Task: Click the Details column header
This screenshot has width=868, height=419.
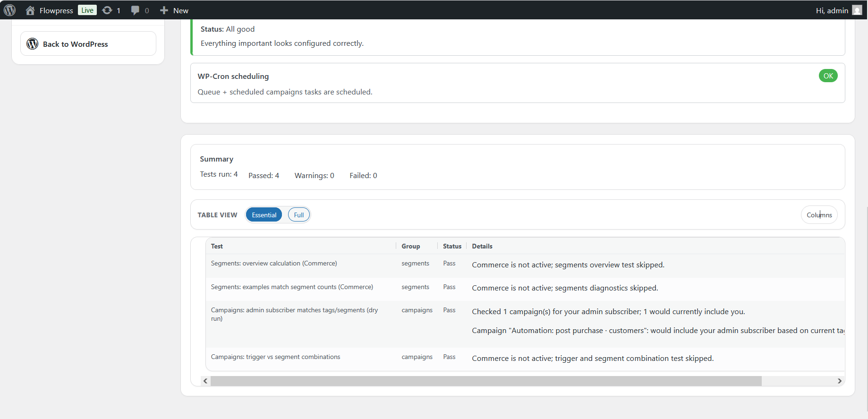Action: (482, 246)
